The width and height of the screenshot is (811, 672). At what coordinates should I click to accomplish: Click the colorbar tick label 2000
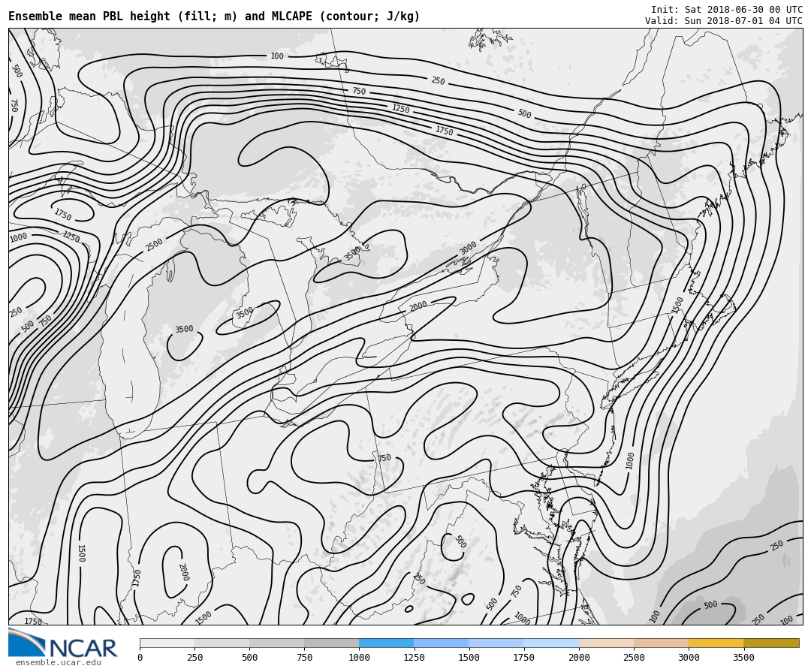click(579, 658)
